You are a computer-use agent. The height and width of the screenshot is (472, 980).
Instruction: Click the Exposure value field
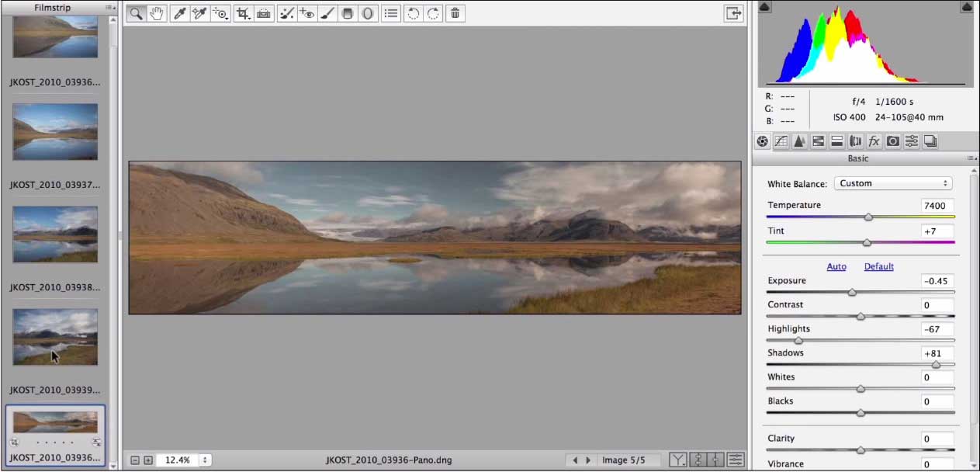click(937, 281)
